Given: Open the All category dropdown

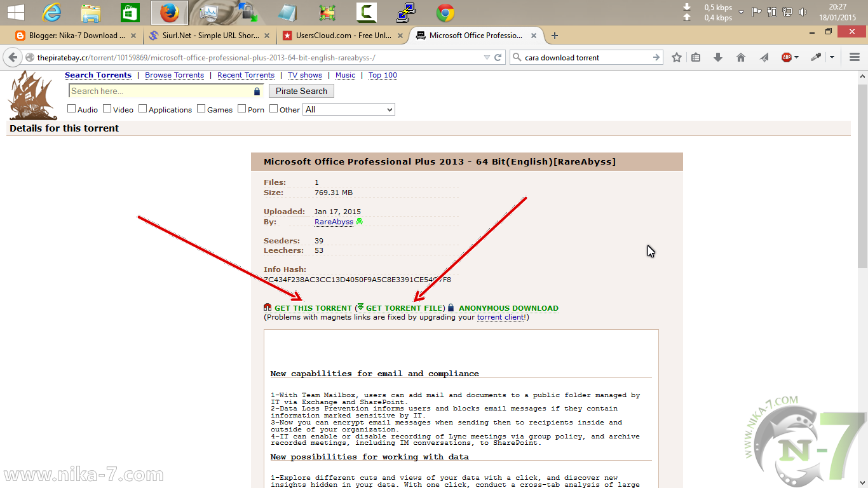Looking at the screenshot, I should (x=349, y=109).
